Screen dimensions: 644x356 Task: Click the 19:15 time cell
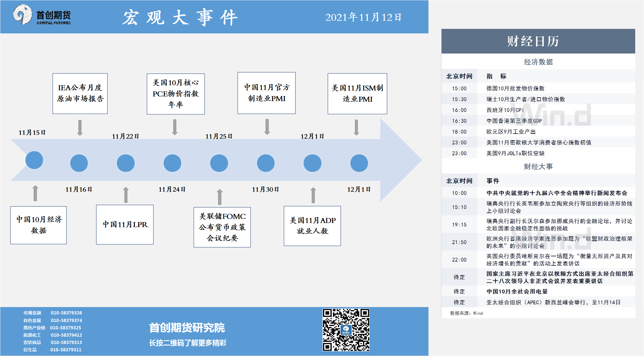coord(459,225)
